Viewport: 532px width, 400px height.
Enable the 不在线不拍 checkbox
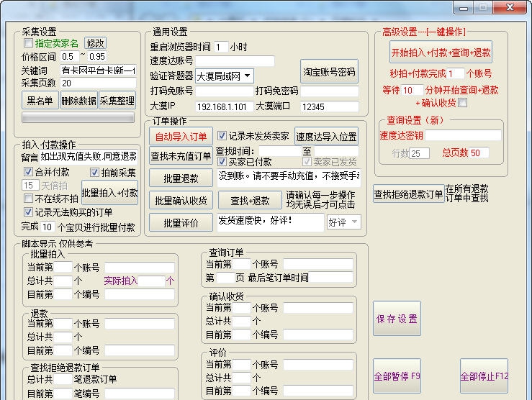[x=28, y=198]
